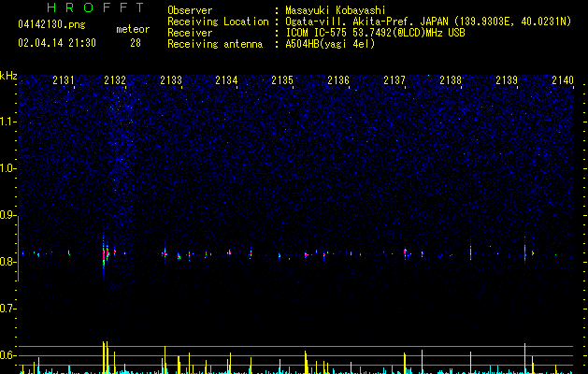This screenshot has width=588, height=374.
Task: Click the Receiving antenna label
Action: 215,44
